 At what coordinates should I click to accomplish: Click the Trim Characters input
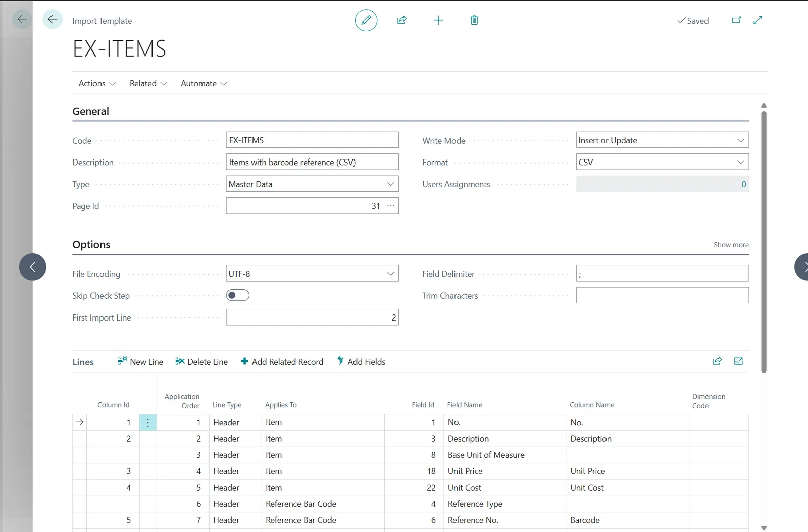(662, 295)
